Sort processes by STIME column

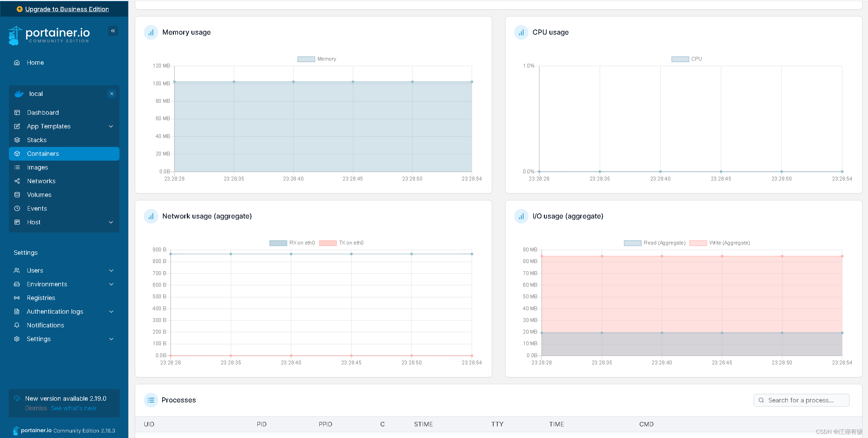click(423, 424)
